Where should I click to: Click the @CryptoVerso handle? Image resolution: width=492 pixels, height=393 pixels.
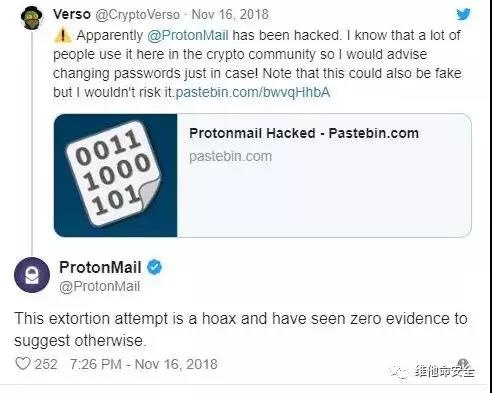(x=138, y=15)
